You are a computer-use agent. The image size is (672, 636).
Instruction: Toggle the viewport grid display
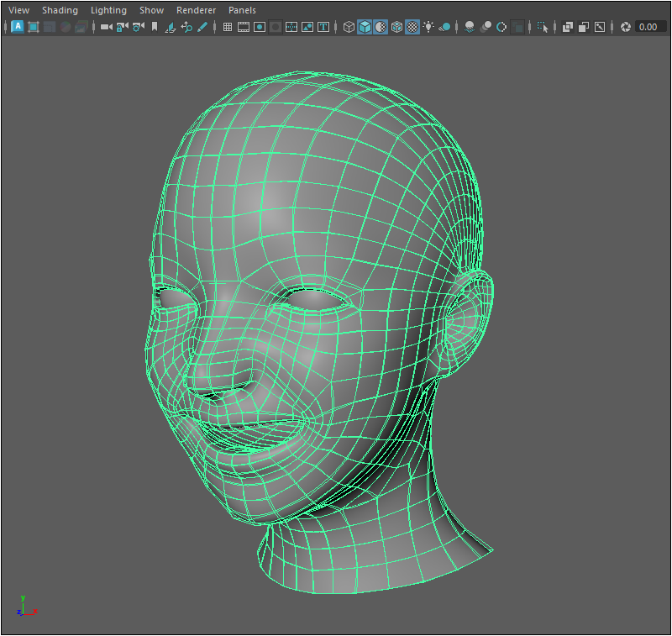227,27
